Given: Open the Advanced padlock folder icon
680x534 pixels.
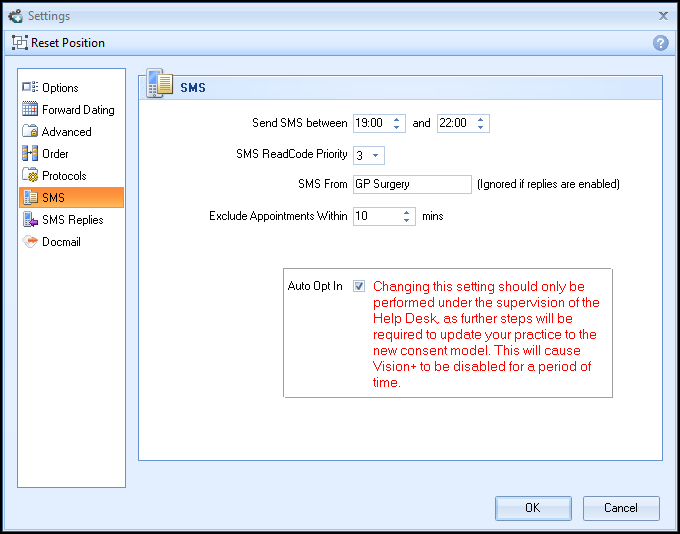Looking at the screenshot, I should click(x=30, y=132).
